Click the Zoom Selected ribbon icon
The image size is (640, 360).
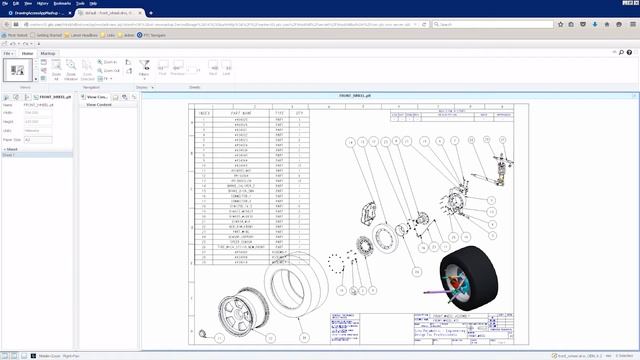(x=87, y=65)
